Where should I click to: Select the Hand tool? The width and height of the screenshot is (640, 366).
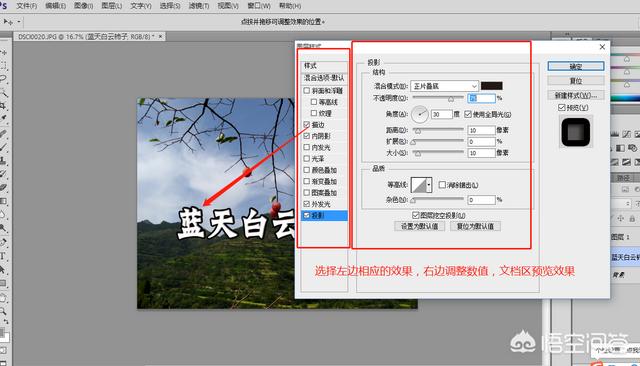[x=3, y=298]
